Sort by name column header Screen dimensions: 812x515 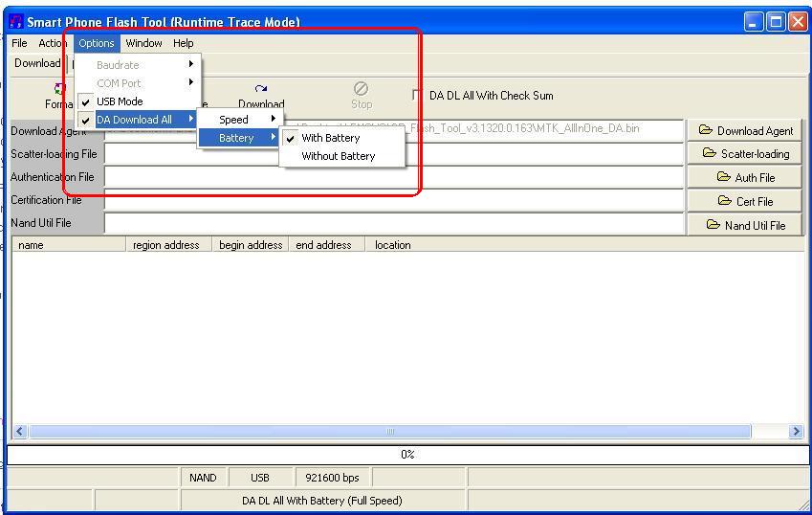pos(69,245)
